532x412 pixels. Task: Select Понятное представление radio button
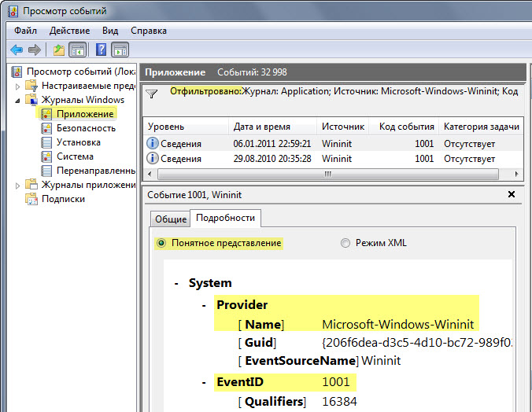pos(161,243)
